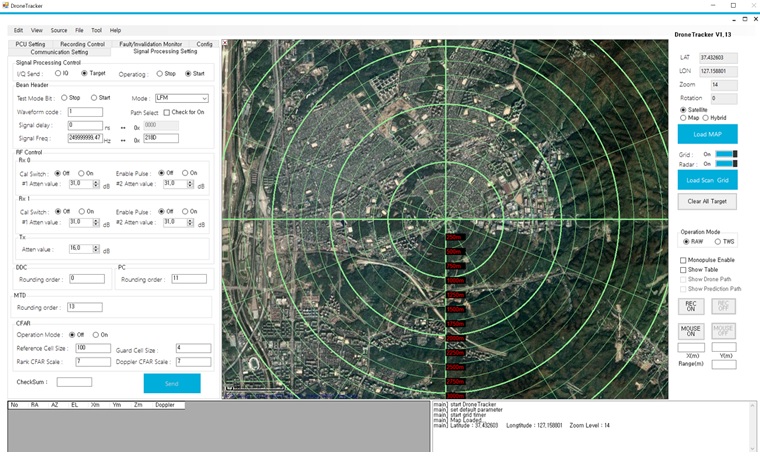Check the Show Table checkbox
760x457 pixels.
pos(683,270)
